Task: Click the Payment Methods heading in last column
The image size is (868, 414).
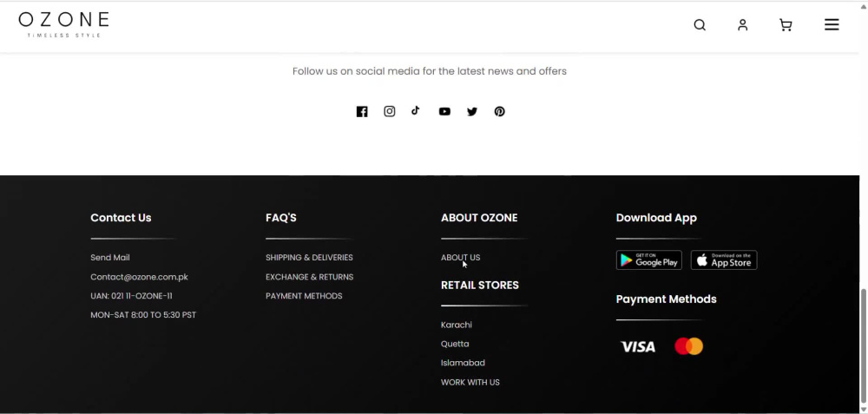Action: tap(667, 299)
